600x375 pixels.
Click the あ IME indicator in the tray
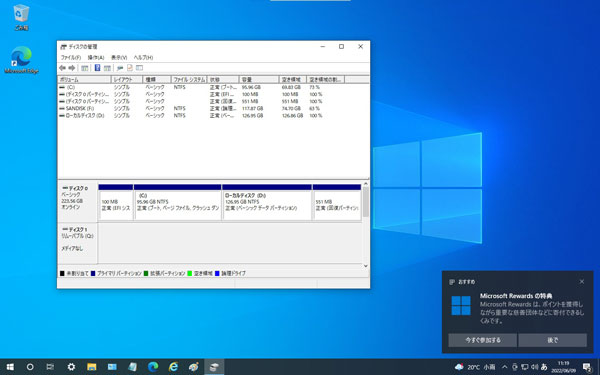pos(544,367)
